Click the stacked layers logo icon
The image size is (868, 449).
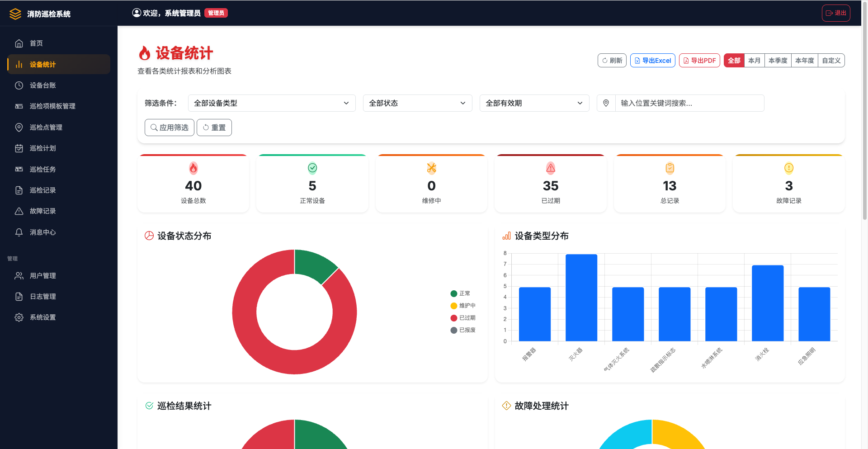[x=15, y=14]
